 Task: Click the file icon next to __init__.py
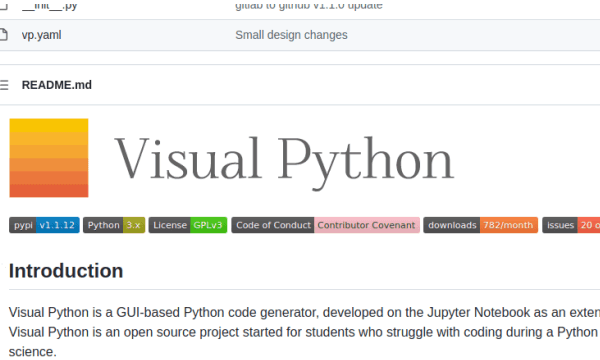pyautogui.click(x=3, y=5)
